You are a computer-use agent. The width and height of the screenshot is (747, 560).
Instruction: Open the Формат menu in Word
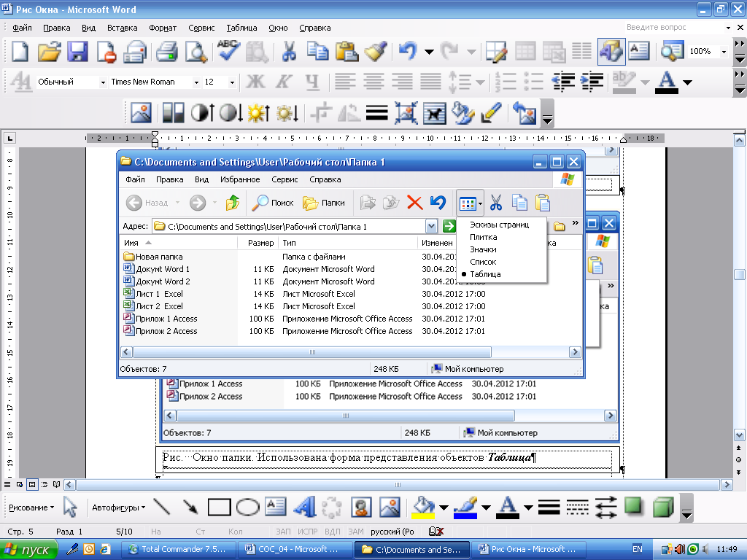163,28
